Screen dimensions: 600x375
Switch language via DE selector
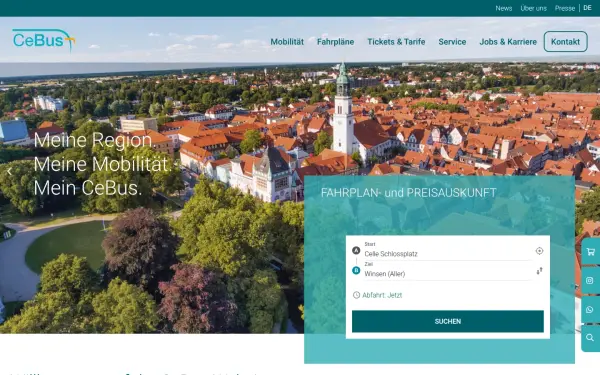point(587,8)
